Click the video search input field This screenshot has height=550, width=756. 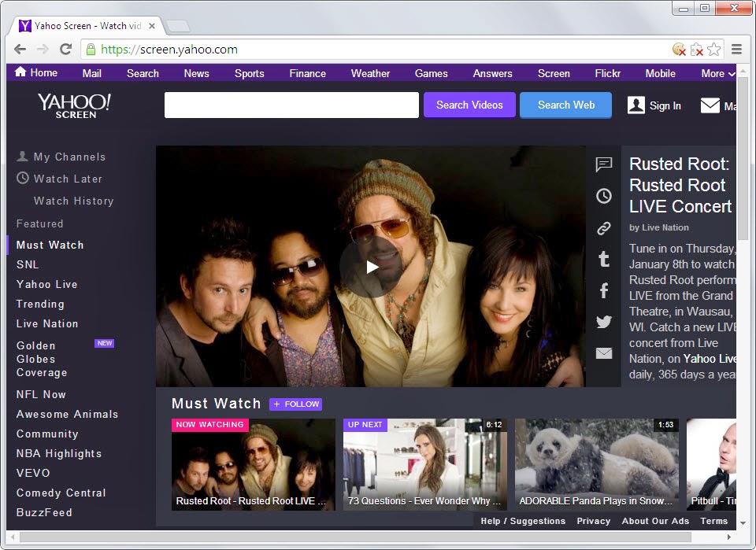click(291, 105)
